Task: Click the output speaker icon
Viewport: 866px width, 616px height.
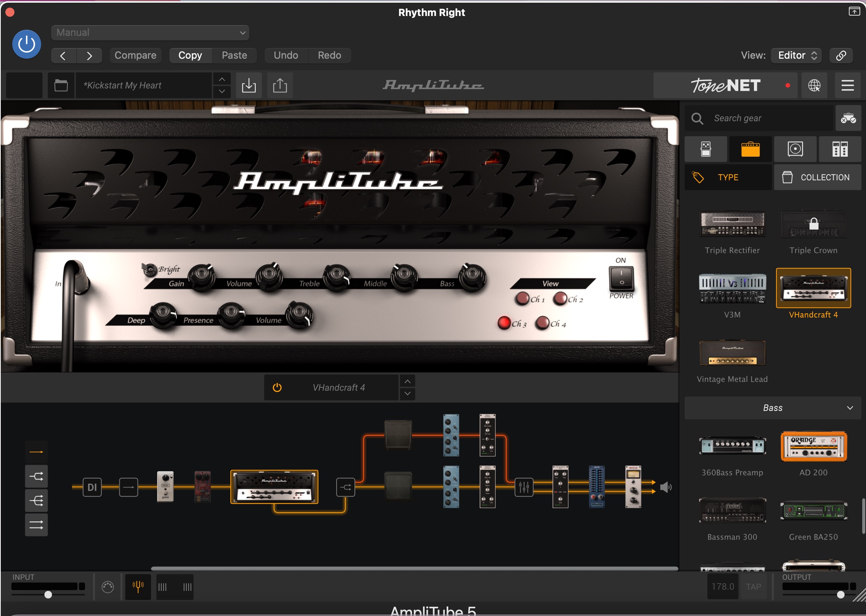Action: point(666,487)
